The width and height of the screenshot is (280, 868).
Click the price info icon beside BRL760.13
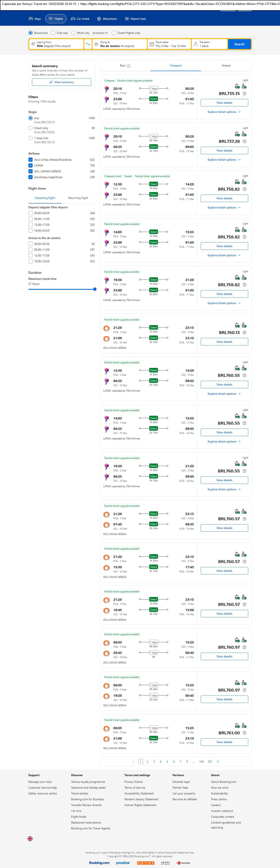click(x=245, y=333)
